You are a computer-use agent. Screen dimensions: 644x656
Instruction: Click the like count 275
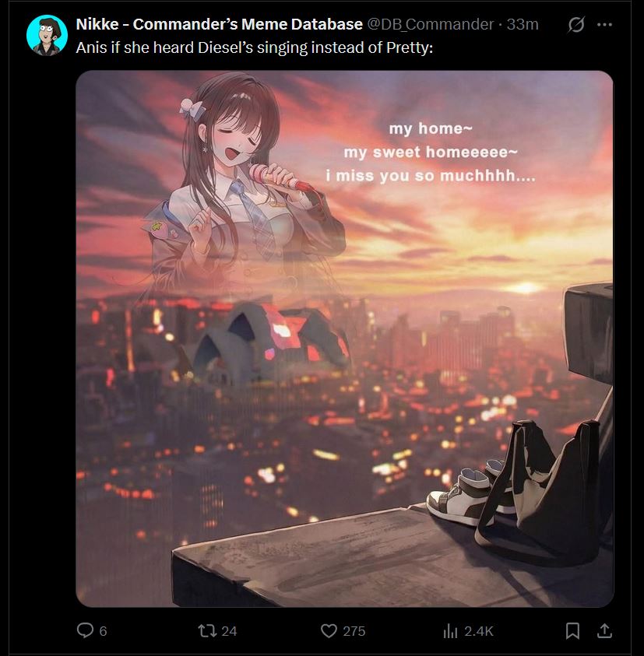(354, 631)
